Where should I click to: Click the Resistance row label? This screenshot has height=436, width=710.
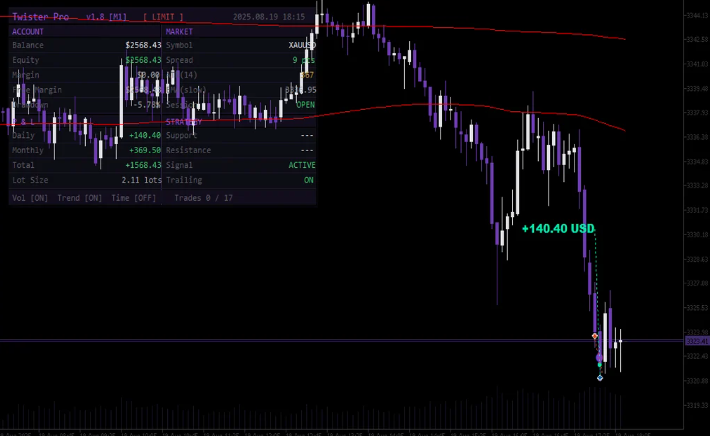coord(188,150)
